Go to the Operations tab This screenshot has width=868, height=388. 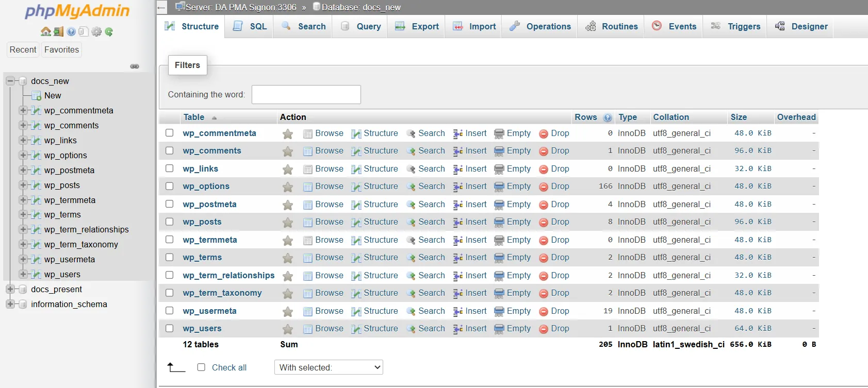click(x=539, y=26)
